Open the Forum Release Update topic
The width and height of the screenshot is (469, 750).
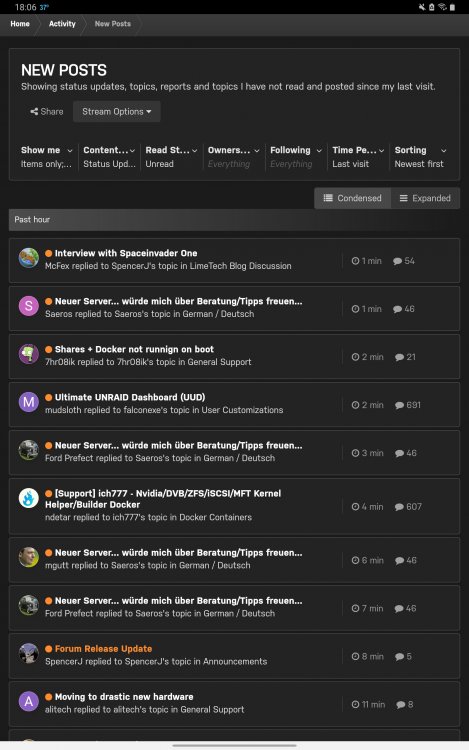tap(103, 649)
